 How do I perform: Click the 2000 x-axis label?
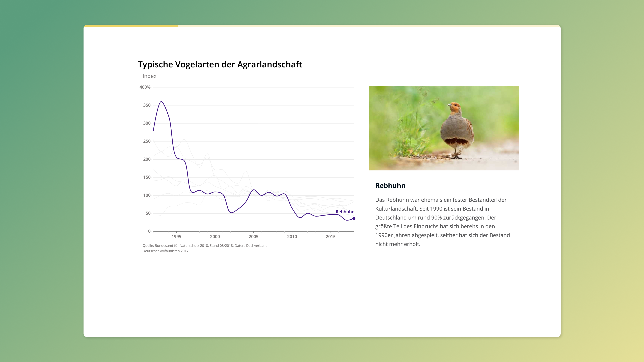215,237
